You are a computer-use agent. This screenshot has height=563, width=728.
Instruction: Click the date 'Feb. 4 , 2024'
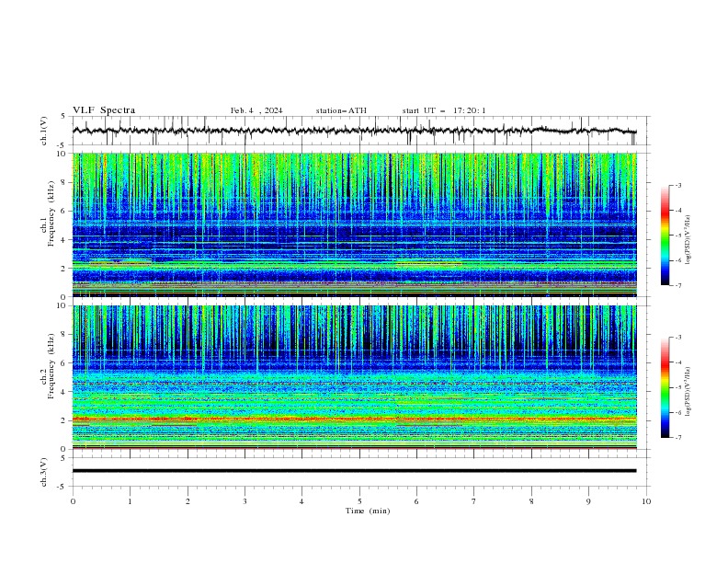(256, 110)
